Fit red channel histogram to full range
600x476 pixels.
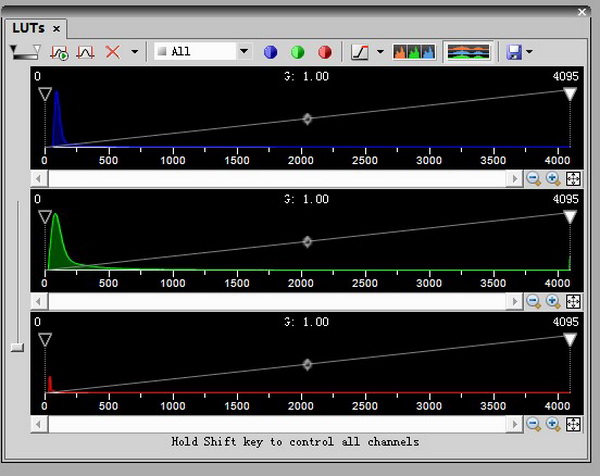573,424
